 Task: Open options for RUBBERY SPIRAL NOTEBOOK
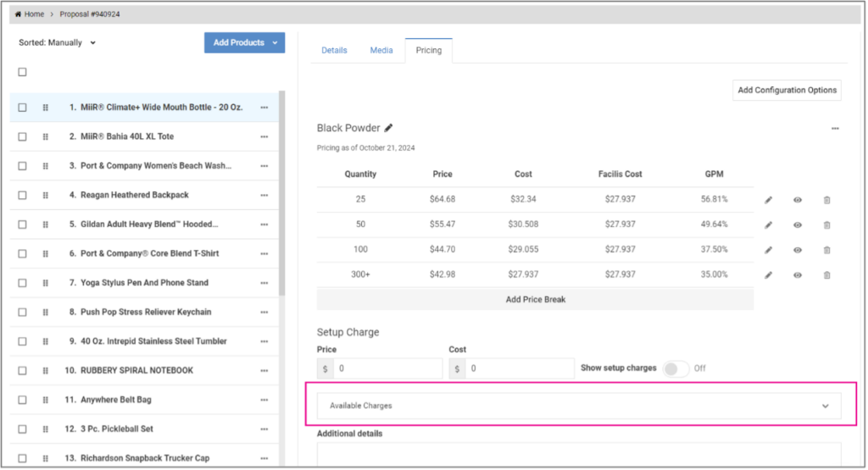coord(264,371)
